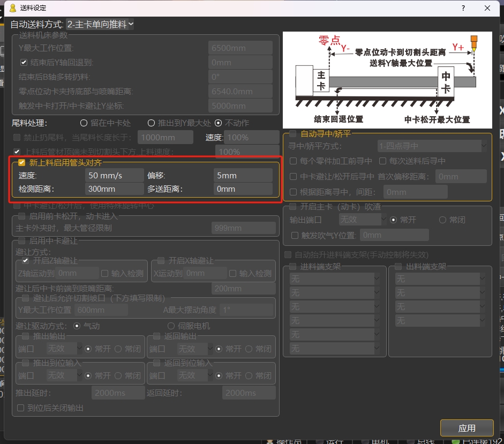Image resolution: width=504 pixels, height=444 pixels.
Task: Edit the 检测距离 300mm field
Action: coord(115,189)
